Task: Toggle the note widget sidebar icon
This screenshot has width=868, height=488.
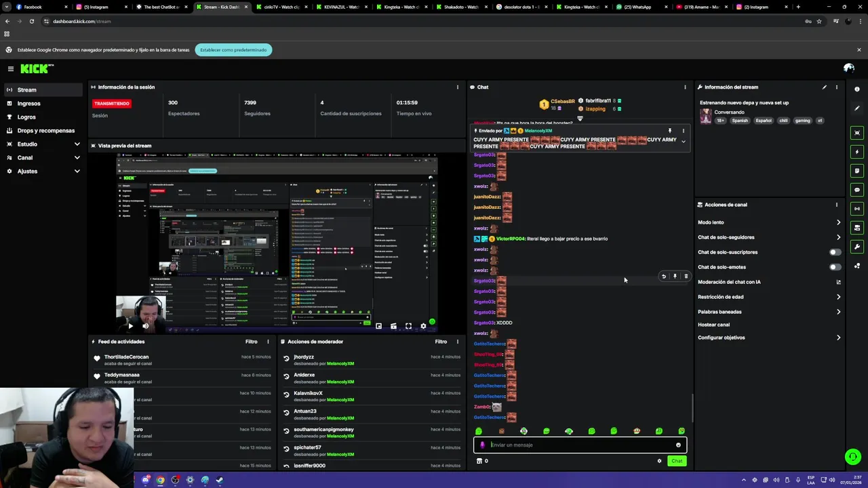Action: tap(857, 171)
